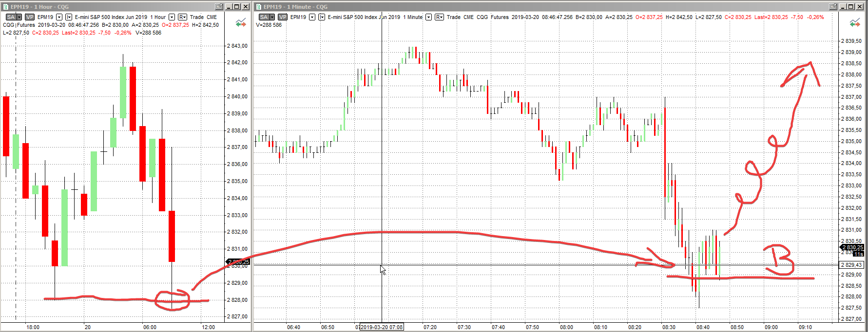Image resolution: width=868 pixels, height=332 pixels.
Task: Open the R dropdown in 1 Hour chart
Action: pos(182,17)
